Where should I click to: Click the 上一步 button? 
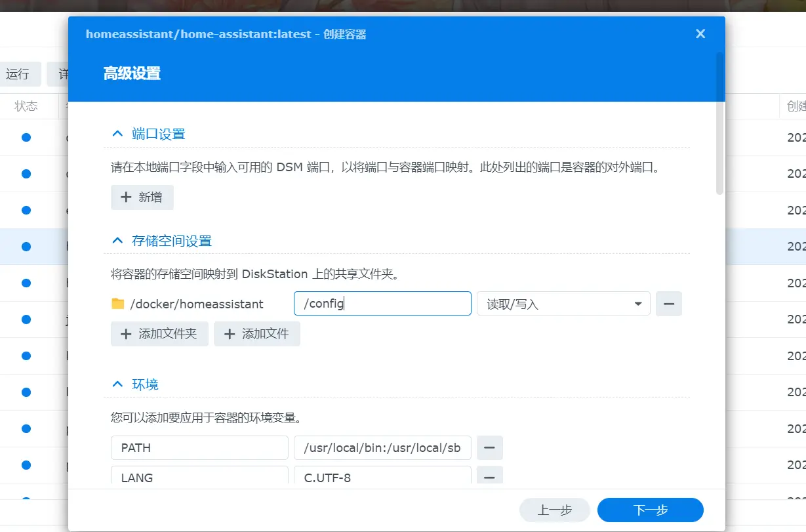[x=555, y=510]
